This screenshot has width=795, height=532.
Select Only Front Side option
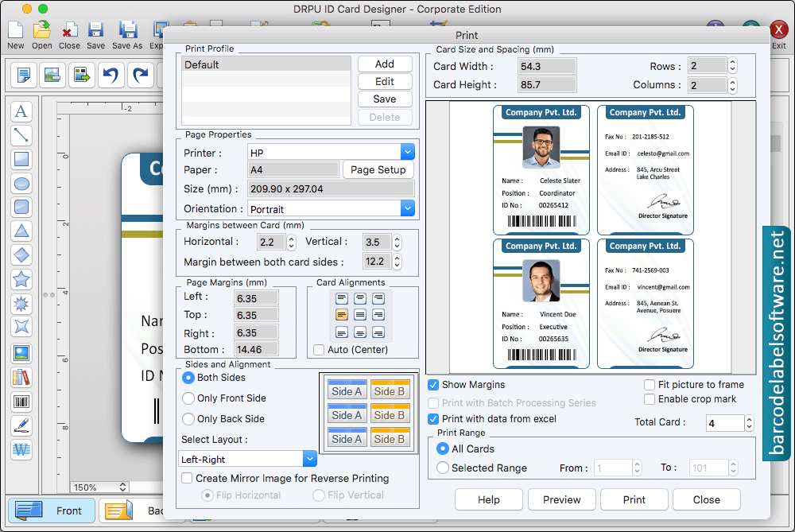pos(188,398)
